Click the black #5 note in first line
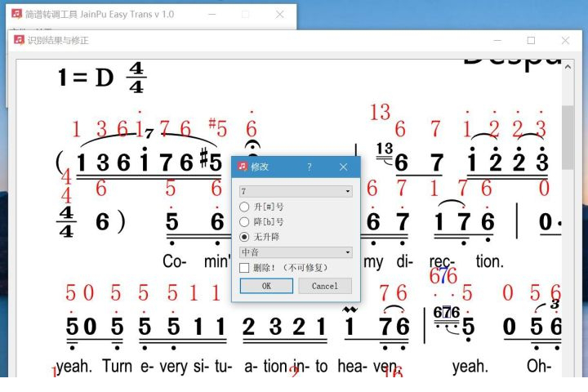The image size is (588, 392). 211,161
